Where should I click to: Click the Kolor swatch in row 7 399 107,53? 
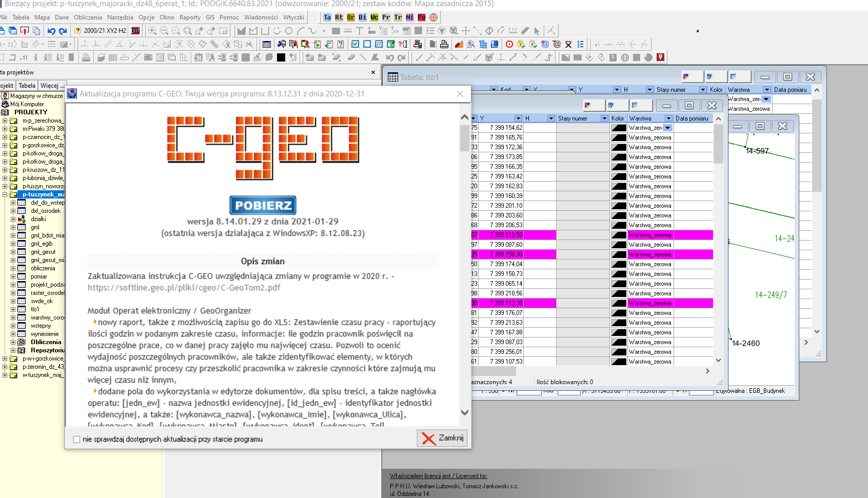(618, 362)
